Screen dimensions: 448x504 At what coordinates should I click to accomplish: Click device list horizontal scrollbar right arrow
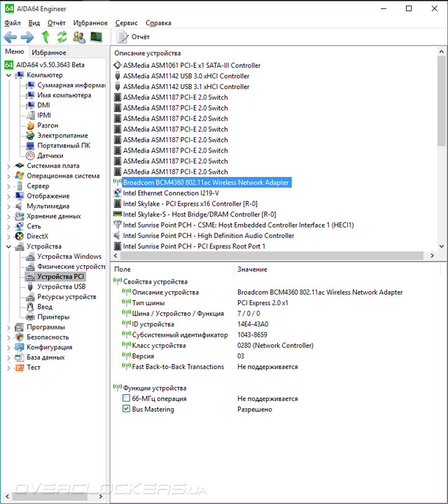pyautogui.click(x=433, y=255)
